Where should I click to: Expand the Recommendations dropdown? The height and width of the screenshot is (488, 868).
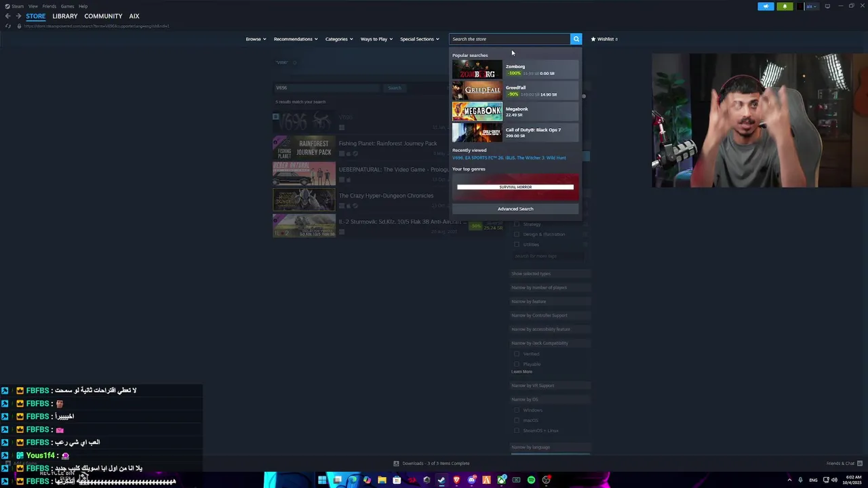click(296, 39)
